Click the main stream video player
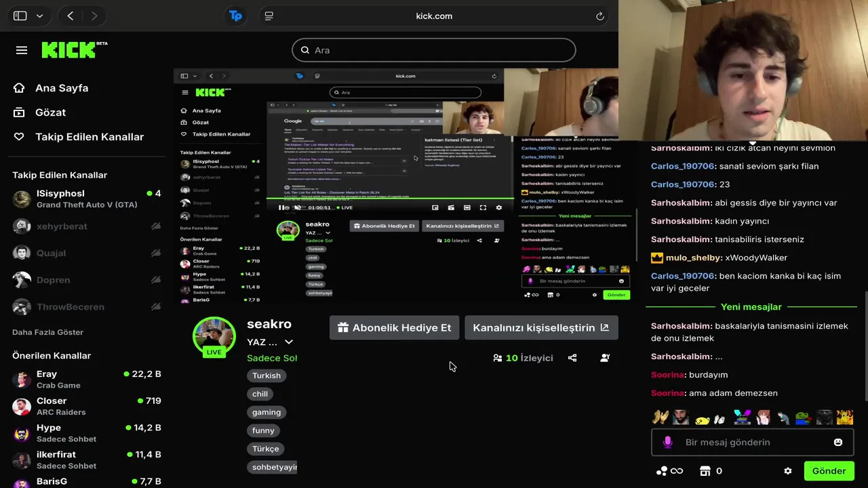The width and height of the screenshot is (868, 488). (x=396, y=186)
